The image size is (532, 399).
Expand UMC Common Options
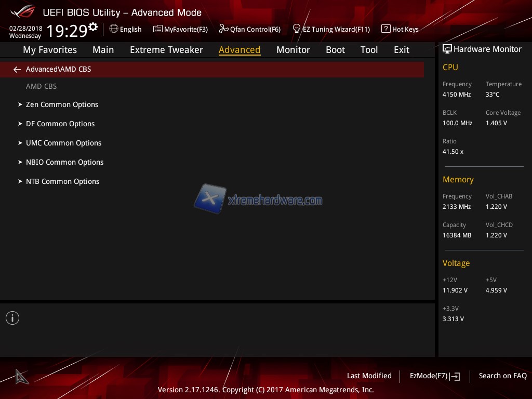point(63,143)
